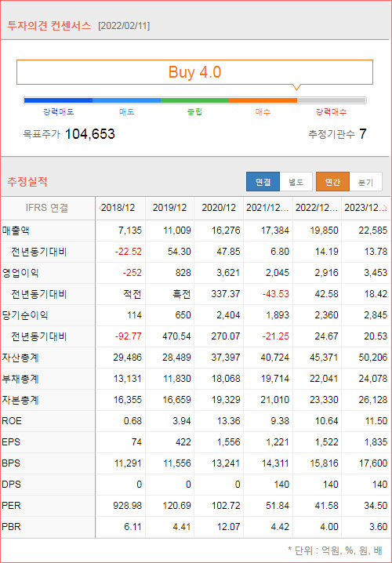Click the 2018/12 column header

(118, 208)
